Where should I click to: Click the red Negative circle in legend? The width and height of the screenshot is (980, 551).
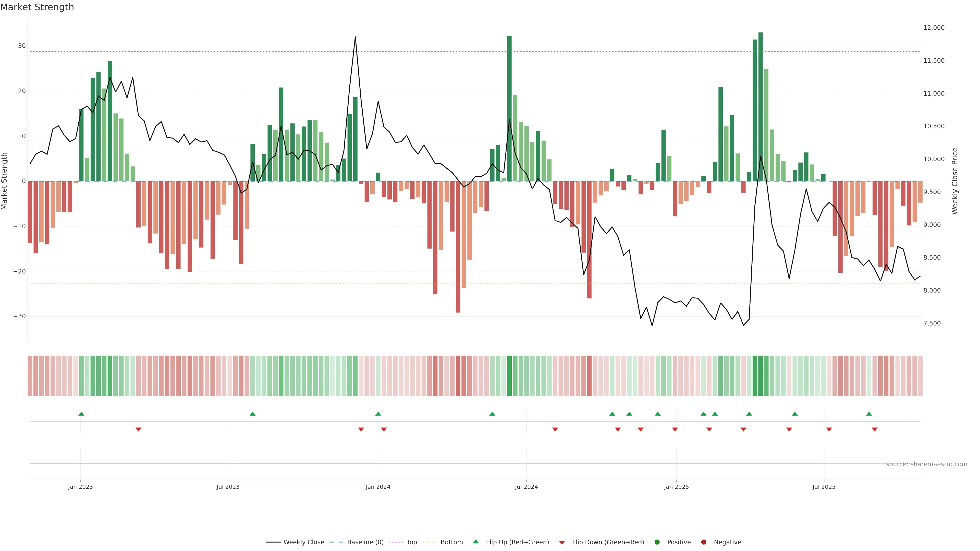tap(703, 542)
